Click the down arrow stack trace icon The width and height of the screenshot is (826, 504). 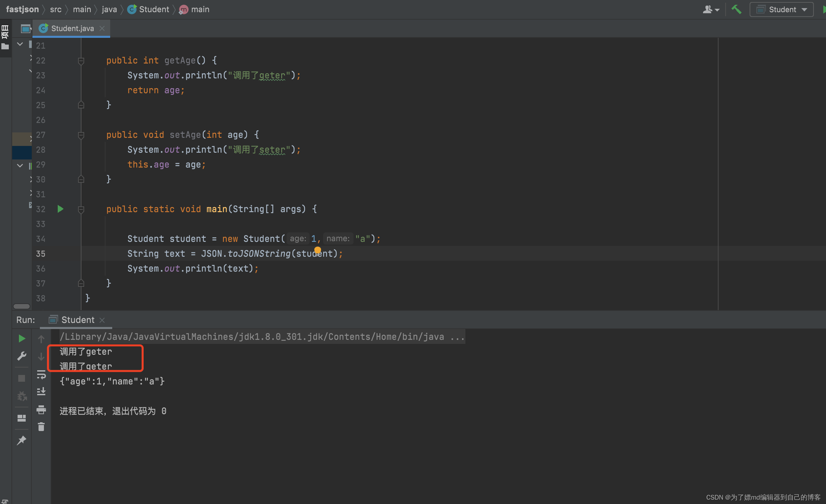tap(41, 356)
